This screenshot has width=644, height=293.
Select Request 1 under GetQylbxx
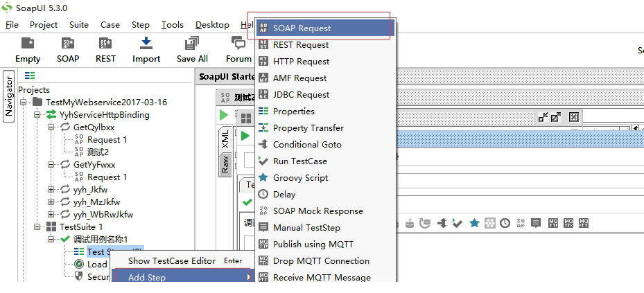coord(107,140)
